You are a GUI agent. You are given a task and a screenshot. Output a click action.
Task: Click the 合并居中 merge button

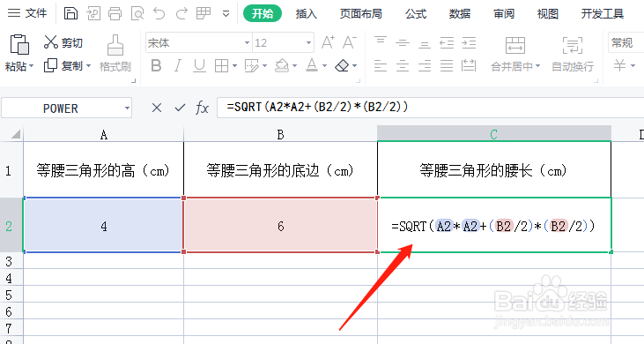(515, 54)
